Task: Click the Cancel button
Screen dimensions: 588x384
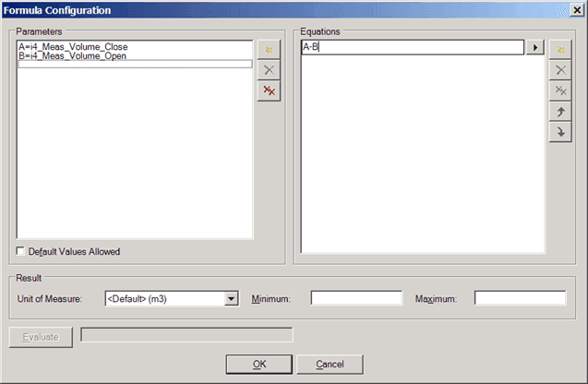Action: 330,364
